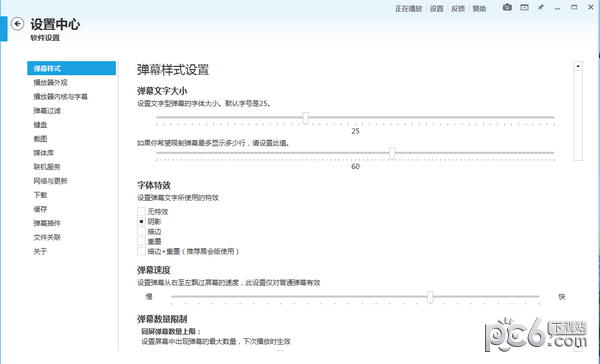
Task: Click the scrollbar up arrow
Action: pos(578,66)
